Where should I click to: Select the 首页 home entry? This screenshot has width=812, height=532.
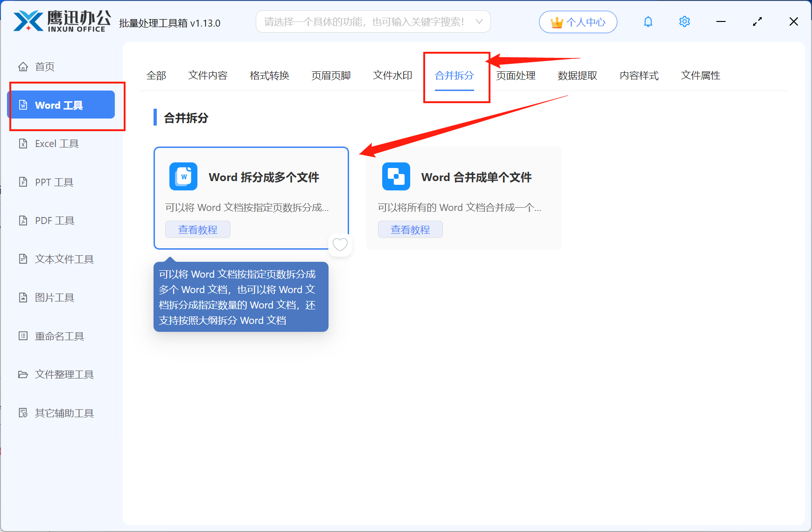[45, 66]
